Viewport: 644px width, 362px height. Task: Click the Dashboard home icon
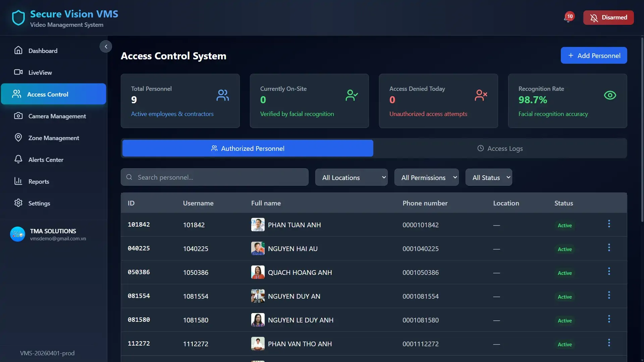pyautogui.click(x=18, y=50)
